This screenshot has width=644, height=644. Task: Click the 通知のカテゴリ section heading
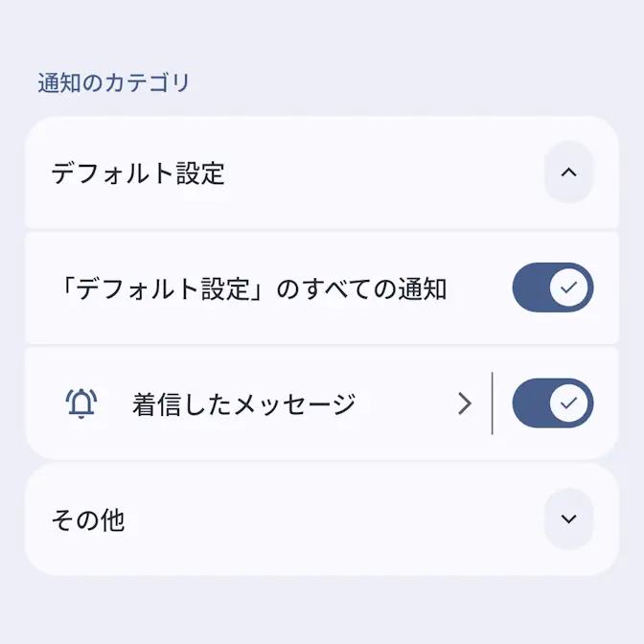pos(114,83)
